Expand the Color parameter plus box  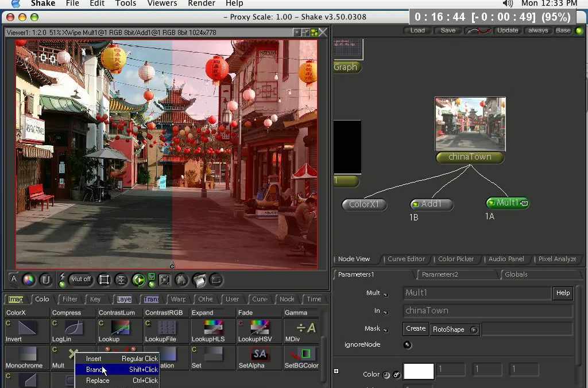click(336, 371)
